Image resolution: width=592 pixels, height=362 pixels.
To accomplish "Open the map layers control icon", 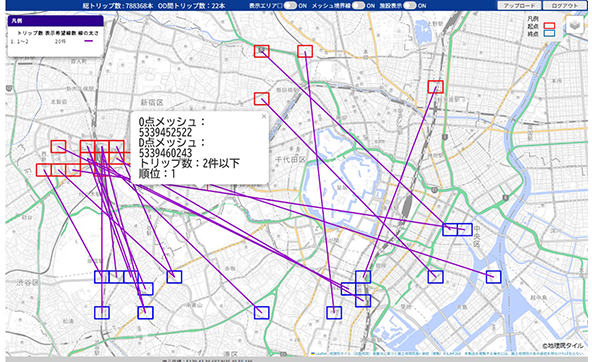I will pyautogui.click(x=575, y=26).
